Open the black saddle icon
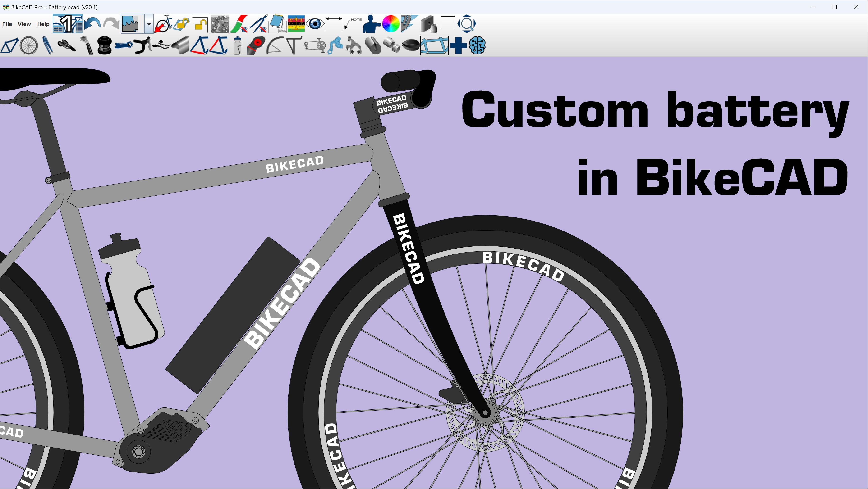 [67, 45]
